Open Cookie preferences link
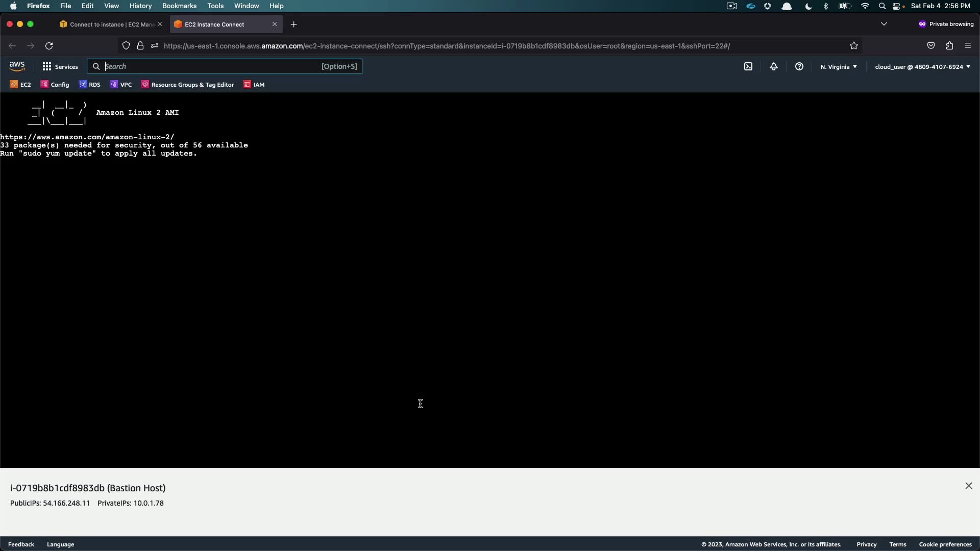The width and height of the screenshot is (980, 551). [945, 544]
